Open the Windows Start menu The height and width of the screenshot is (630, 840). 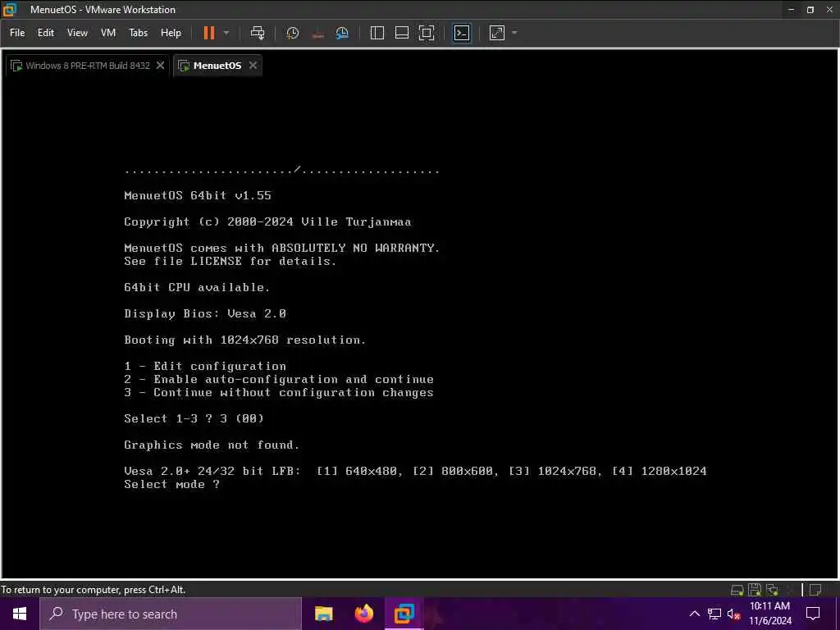click(x=20, y=614)
